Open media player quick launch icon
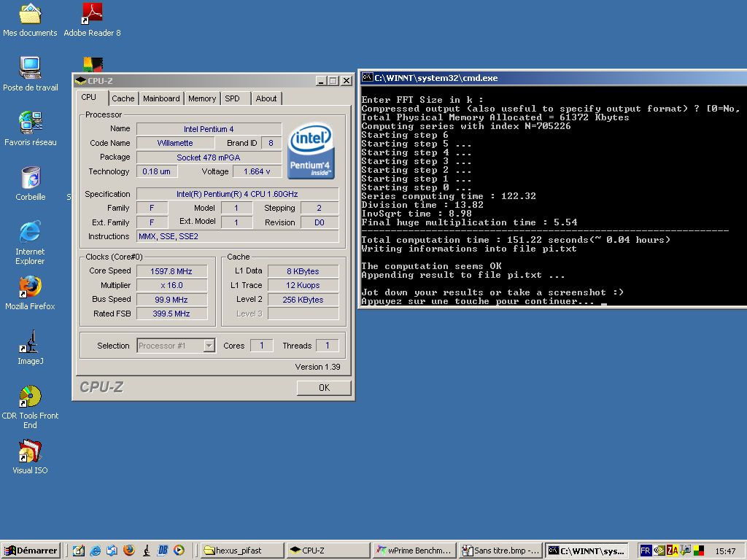This screenshot has width=747, height=560. click(179, 551)
